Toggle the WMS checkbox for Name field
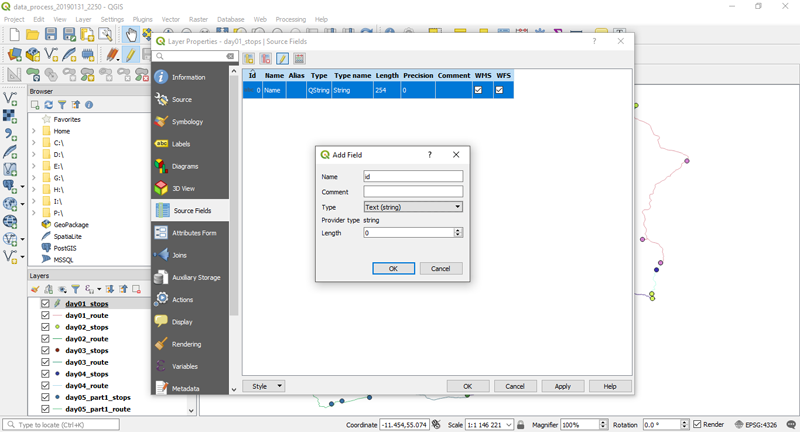800x432 pixels. tap(478, 90)
